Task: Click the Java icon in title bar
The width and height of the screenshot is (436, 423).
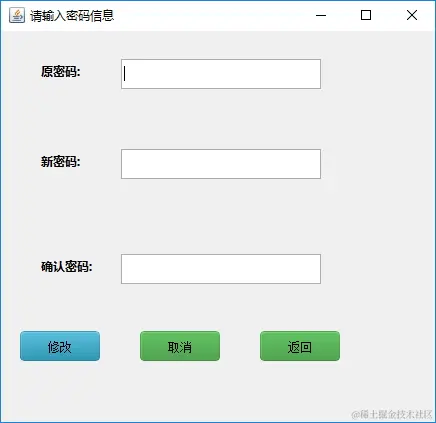Action: tap(17, 15)
